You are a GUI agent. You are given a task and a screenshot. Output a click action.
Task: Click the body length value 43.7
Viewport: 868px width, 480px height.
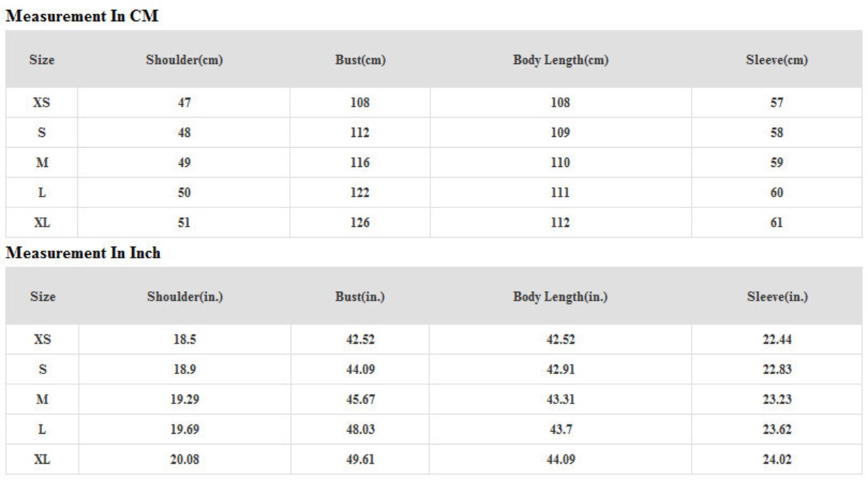560,429
